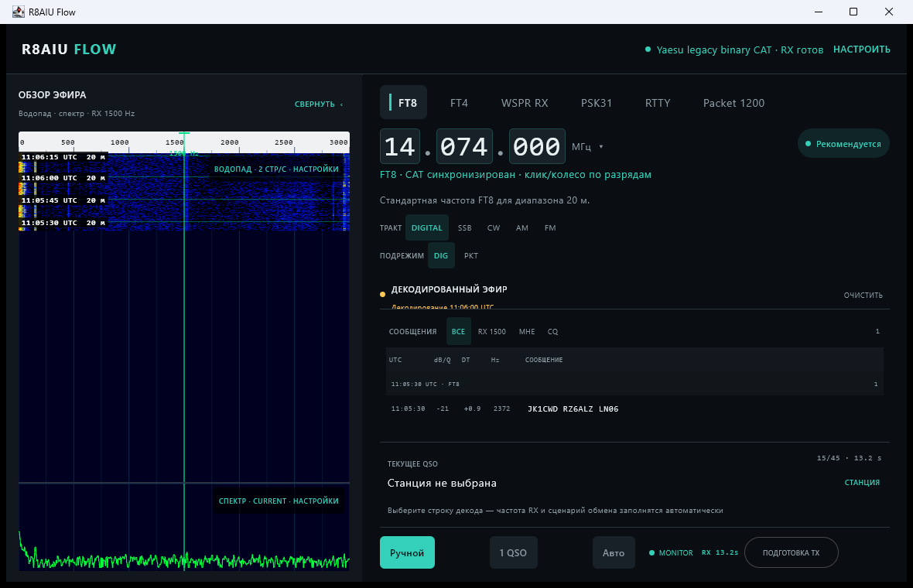Switch to the WSPR RX tab
This screenshot has height=588, width=913.
(525, 103)
